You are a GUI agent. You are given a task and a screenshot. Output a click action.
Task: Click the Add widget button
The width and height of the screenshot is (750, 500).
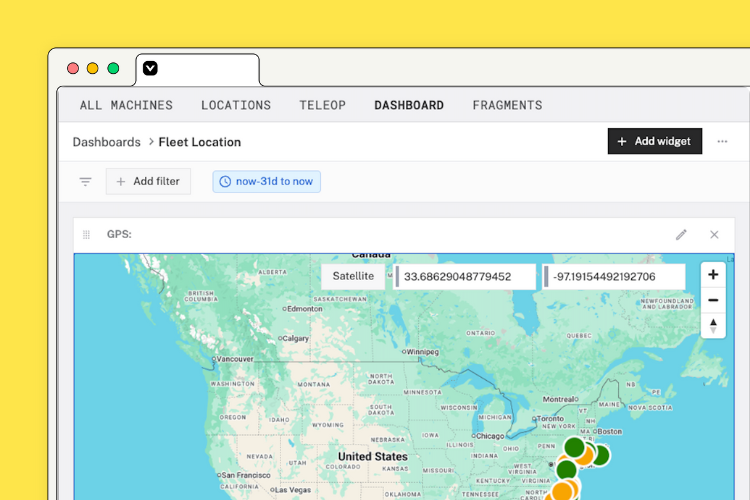pyautogui.click(x=655, y=141)
